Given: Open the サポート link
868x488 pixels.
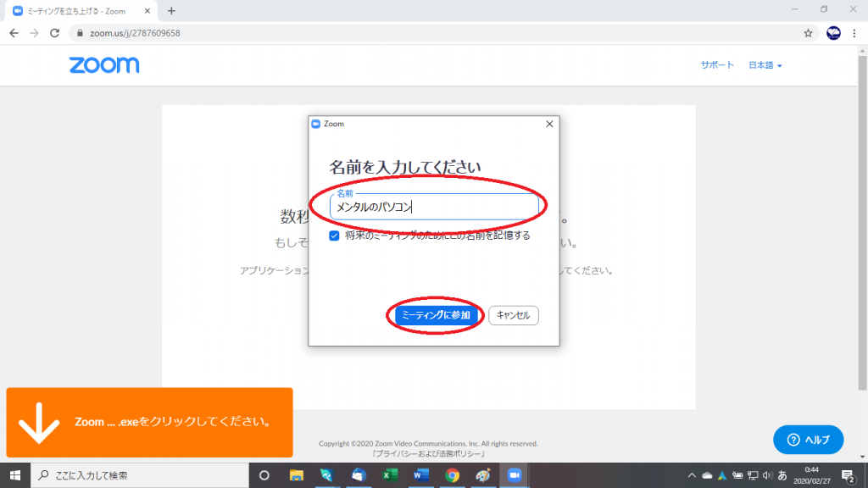Looking at the screenshot, I should [717, 65].
